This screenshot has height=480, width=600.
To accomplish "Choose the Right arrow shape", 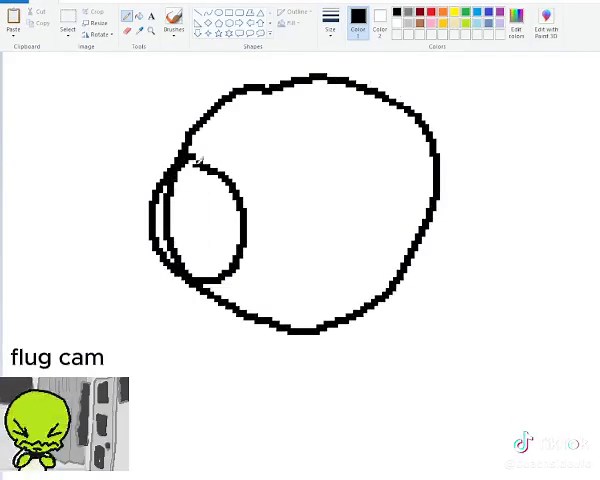I will 239,23.
